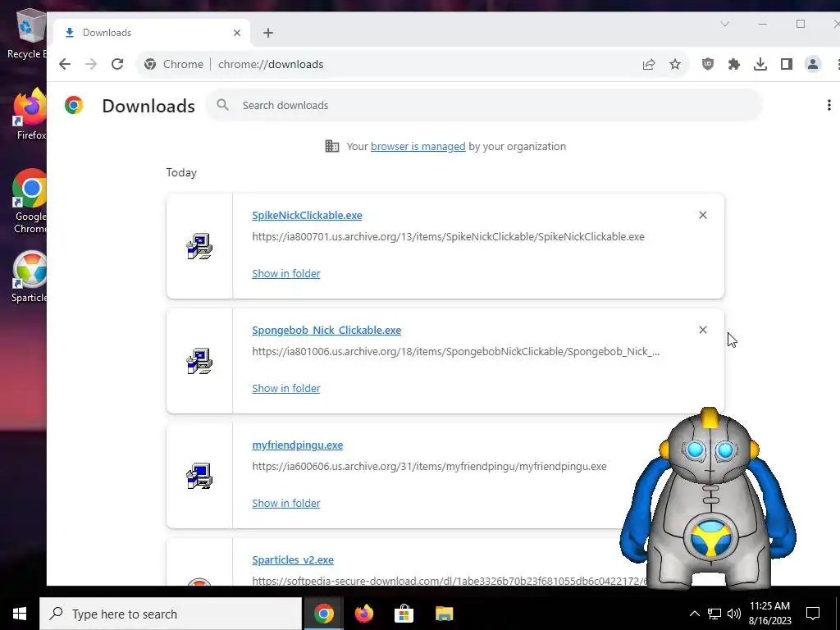Open the Windows Start menu
Viewport: 840px width, 630px height.
click(20, 614)
